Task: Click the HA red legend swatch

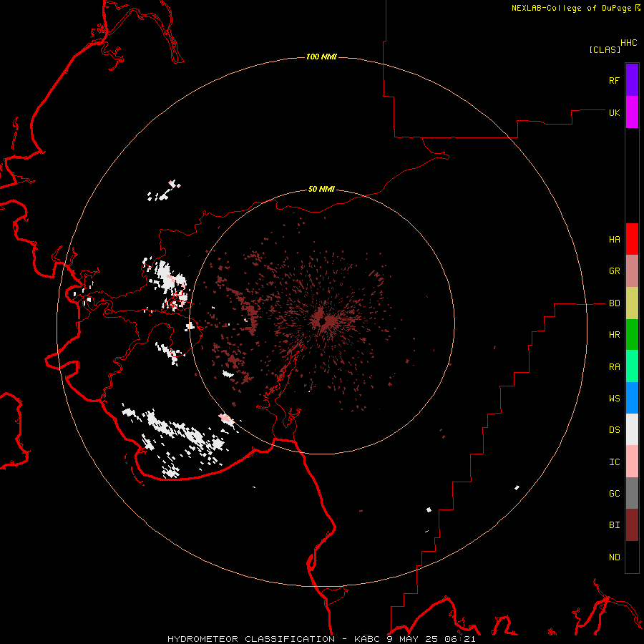Action: pos(632,239)
